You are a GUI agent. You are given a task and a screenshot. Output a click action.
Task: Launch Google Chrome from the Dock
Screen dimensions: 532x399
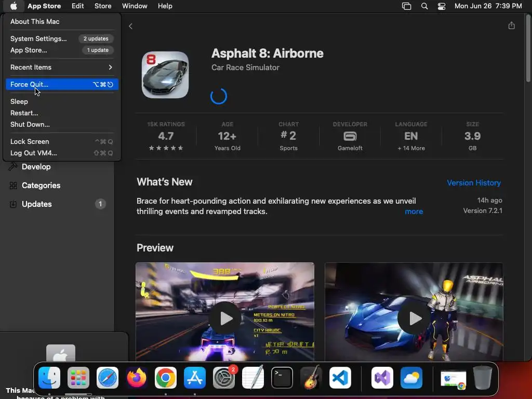(166, 378)
